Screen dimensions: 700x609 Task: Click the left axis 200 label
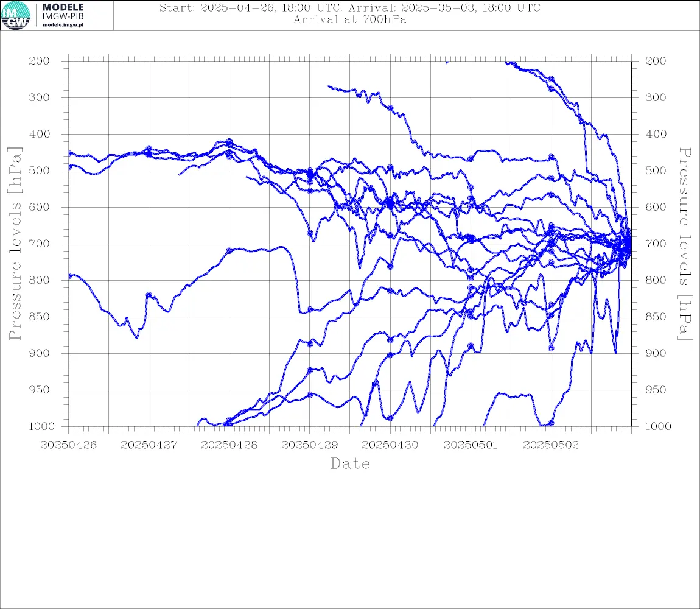[40, 61]
